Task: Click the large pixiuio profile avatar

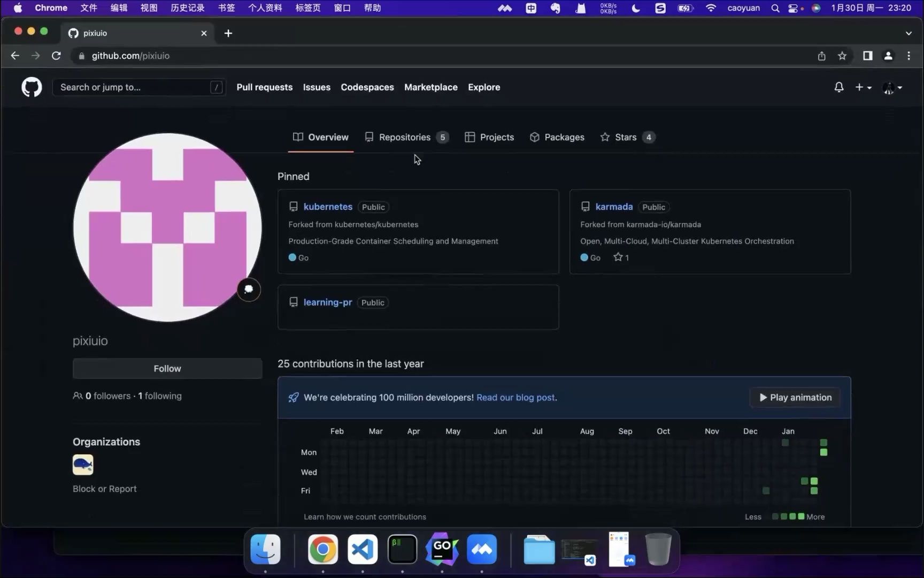Action: pyautogui.click(x=167, y=227)
